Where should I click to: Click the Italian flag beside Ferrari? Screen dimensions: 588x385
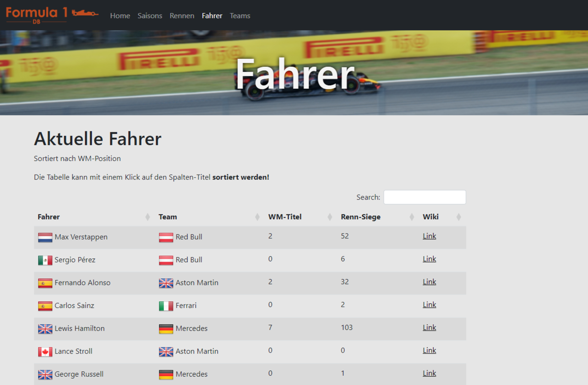coord(166,306)
